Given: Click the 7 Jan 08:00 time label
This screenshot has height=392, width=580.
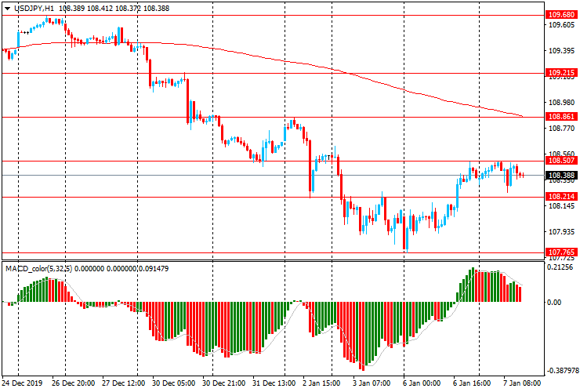Looking at the screenshot, I should (521, 383).
